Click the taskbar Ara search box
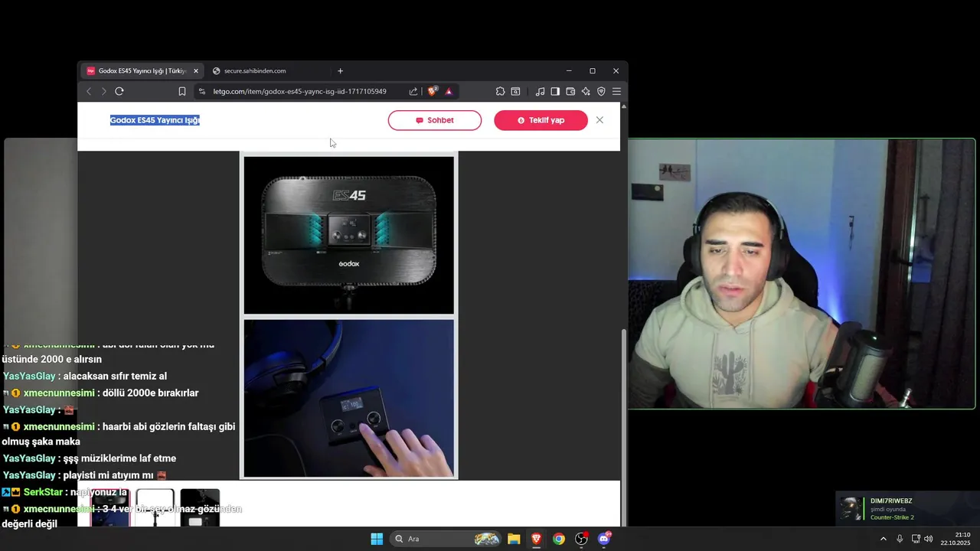 (446, 539)
